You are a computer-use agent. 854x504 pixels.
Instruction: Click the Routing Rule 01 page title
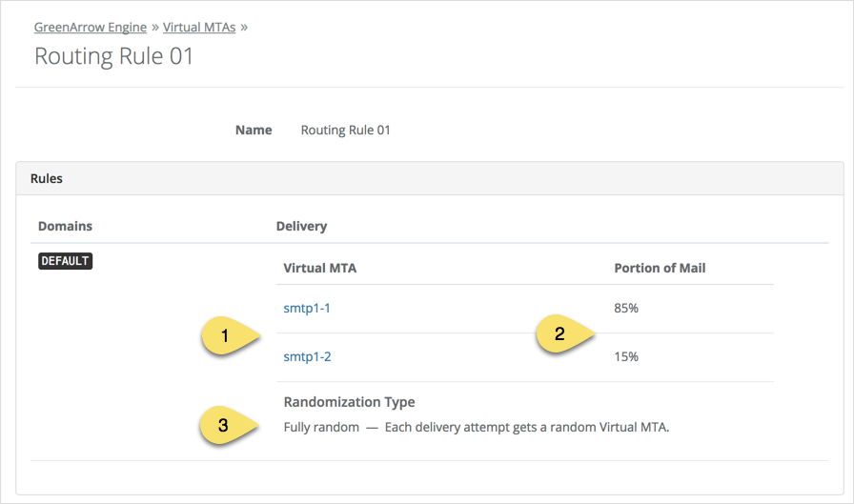[113, 56]
